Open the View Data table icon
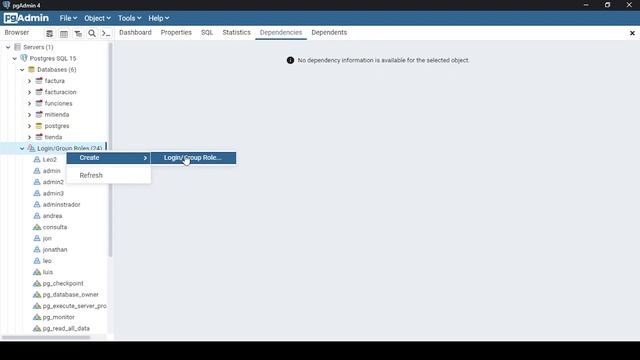640x360 pixels. 64,33
